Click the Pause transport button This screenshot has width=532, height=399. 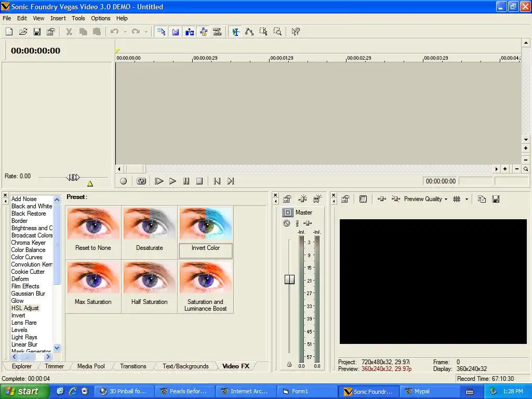[x=186, y=181]
